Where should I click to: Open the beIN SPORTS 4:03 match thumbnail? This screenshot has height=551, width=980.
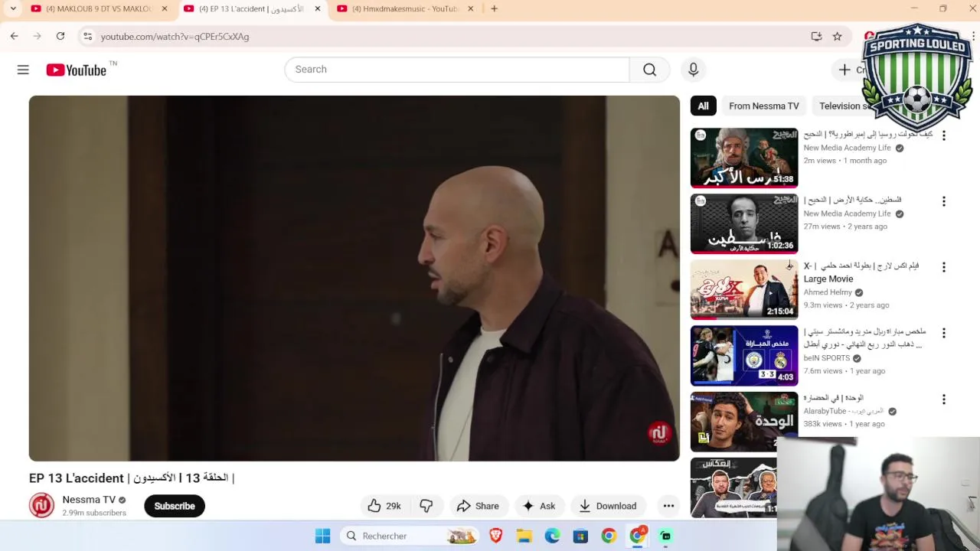[744, 356]
